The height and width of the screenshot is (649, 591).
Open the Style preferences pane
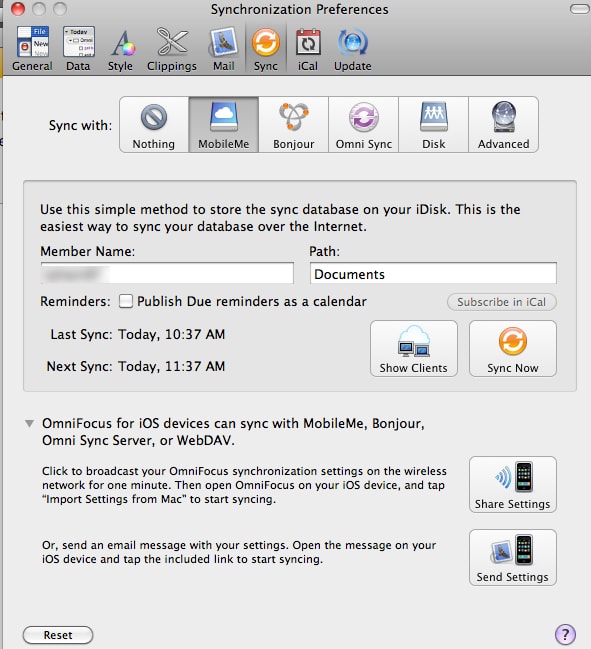120,49
